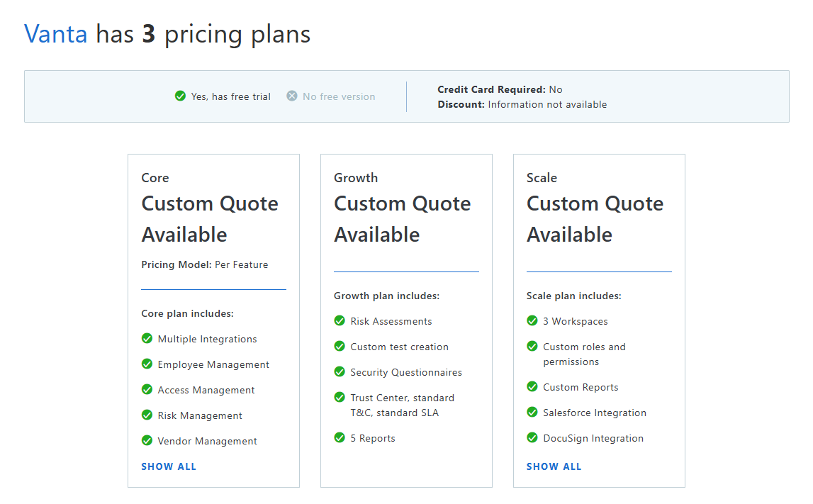Click the 'DocuSign Integration' feature text
The height and width of the screenshot is (504, 813).
(593, 438)
